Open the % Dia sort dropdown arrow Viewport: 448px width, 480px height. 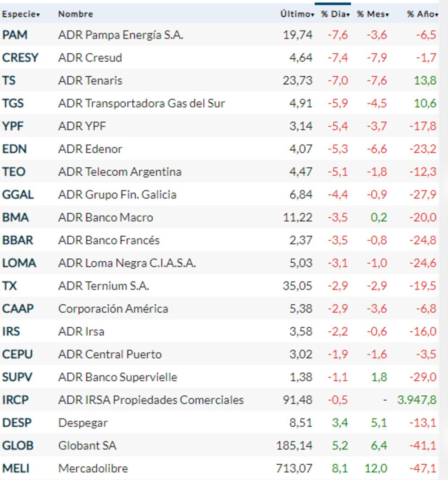348,14
